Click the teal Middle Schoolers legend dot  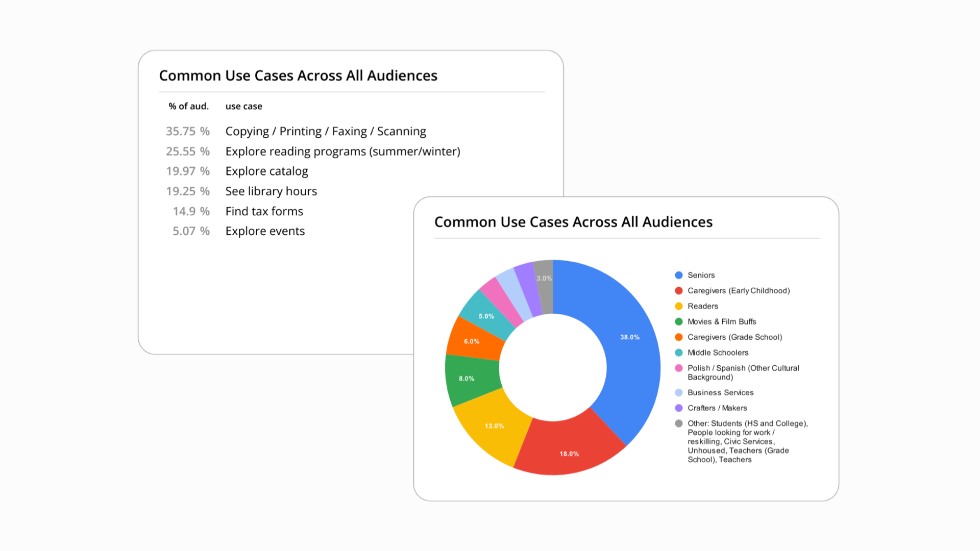pyautogui.click(x=678, y=353)
